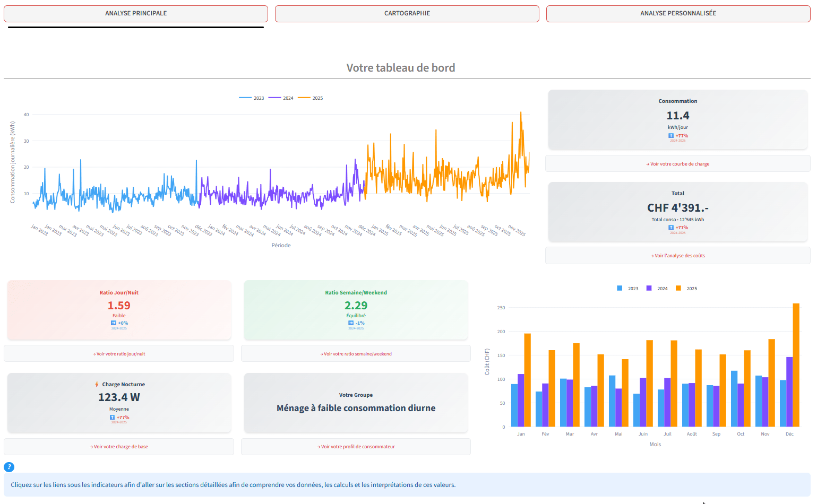The height and width of the screenshot is (504, 817).
Task: Hide the 2024 series in line chart legend
Action: tap(281, 98)
